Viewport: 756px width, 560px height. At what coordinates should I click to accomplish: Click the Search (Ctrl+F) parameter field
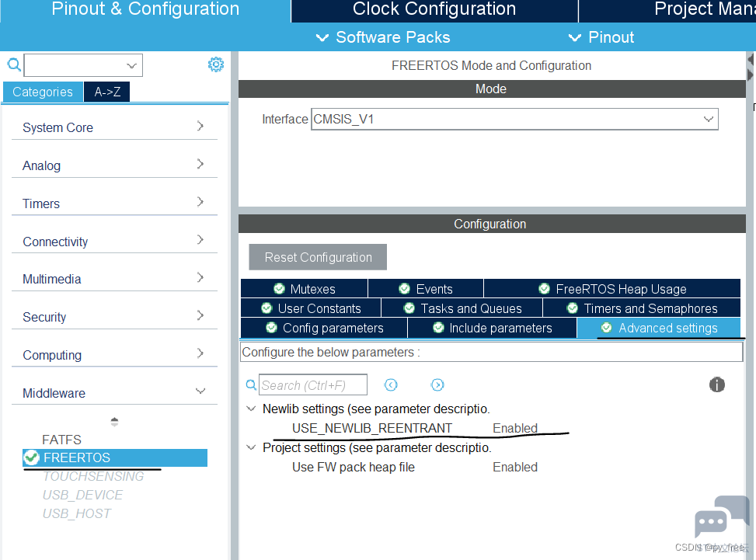(x=313, y=385)
